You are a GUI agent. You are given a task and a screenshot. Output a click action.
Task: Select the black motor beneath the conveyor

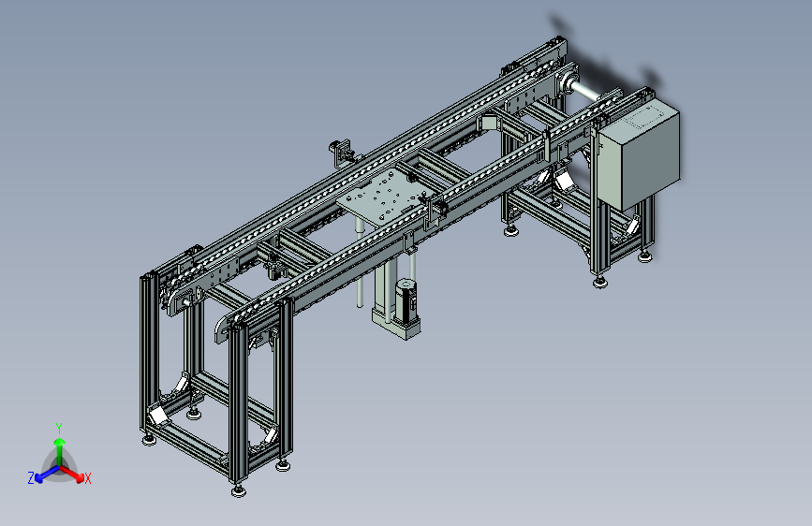[406, 302]
